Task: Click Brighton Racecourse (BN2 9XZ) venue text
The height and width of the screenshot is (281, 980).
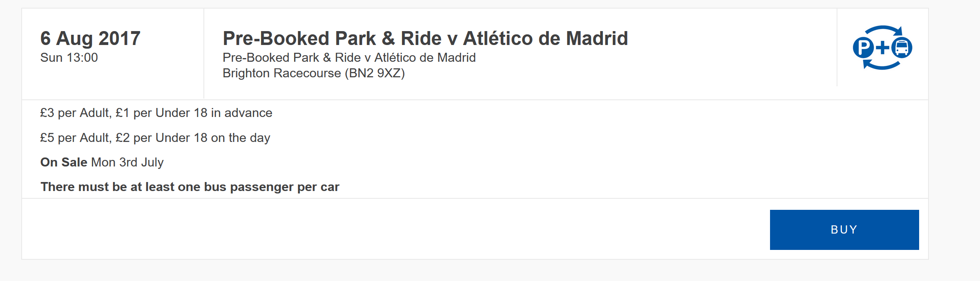Action: (x=313, y=73)
